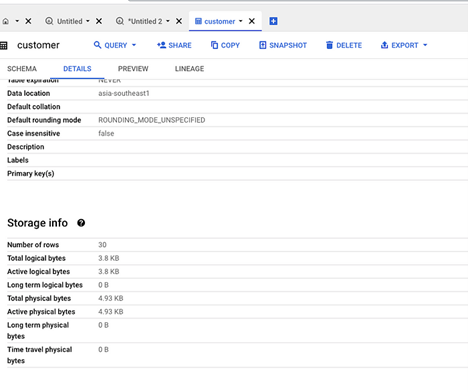Viewport: 468px width, 392px height.
Task: Click the customer table grid icon
Action: point(4,46)
